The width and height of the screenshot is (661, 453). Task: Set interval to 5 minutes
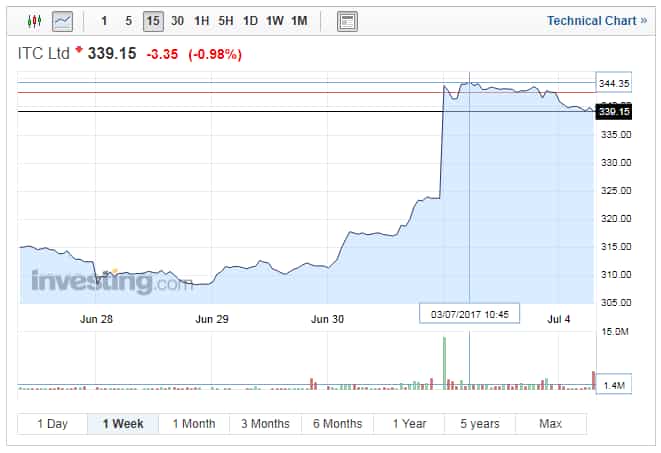[129, 21]
